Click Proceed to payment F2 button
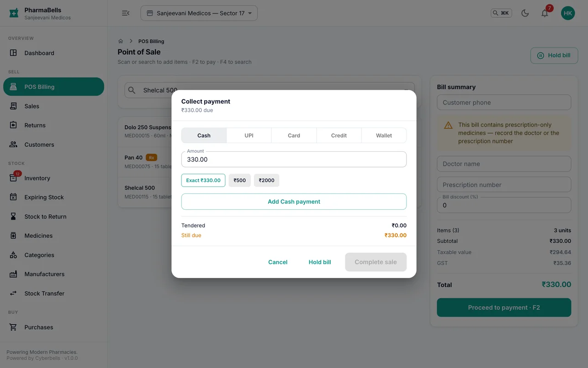 (x=504, y=308)
